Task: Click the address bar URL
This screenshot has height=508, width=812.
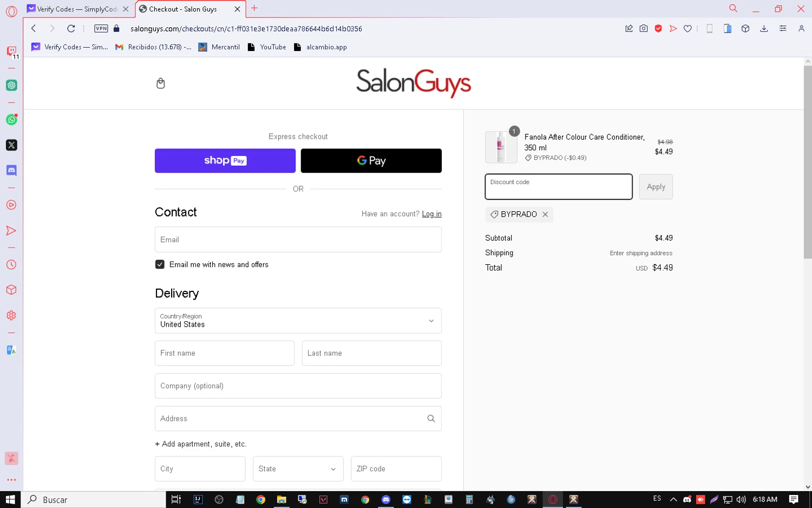Action: (x=246, y=29)
